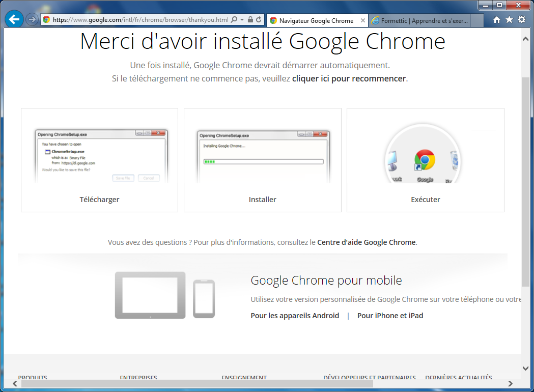Click the Chrome favicon on the active tab
This screenshot has height=392, width=534.
pos(273,21)
